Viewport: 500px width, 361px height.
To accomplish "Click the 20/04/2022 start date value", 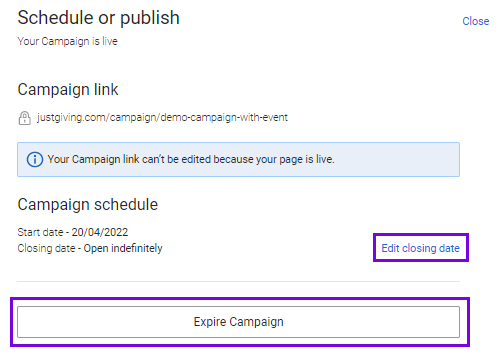I will [100, 232].
